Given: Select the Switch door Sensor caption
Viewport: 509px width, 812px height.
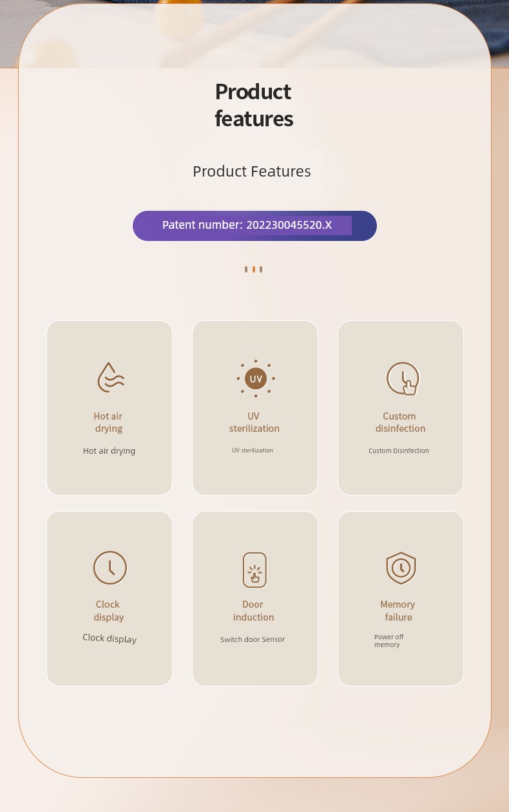Looking at the screenshot, I should [x=253, y=639].
